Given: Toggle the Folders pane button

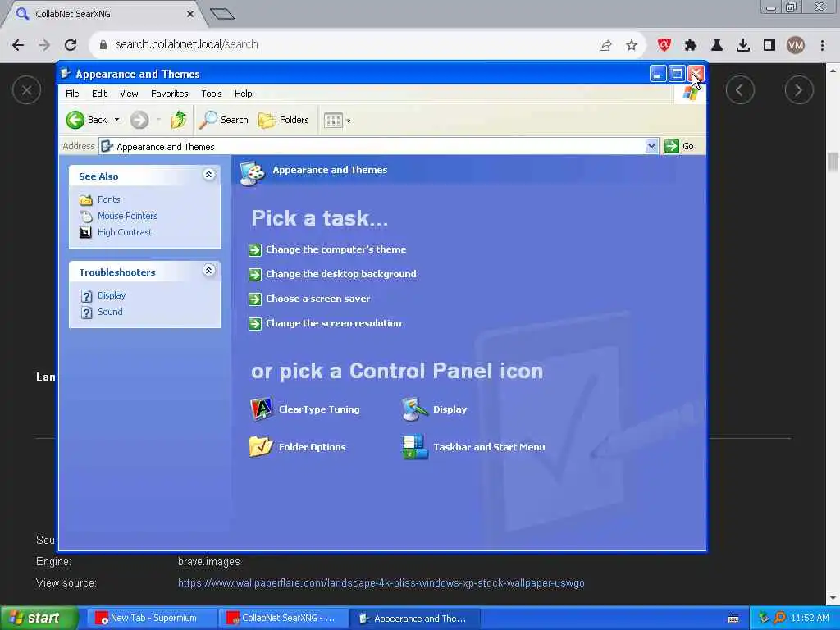Looking at the screenshot, I should click(284, 120).
